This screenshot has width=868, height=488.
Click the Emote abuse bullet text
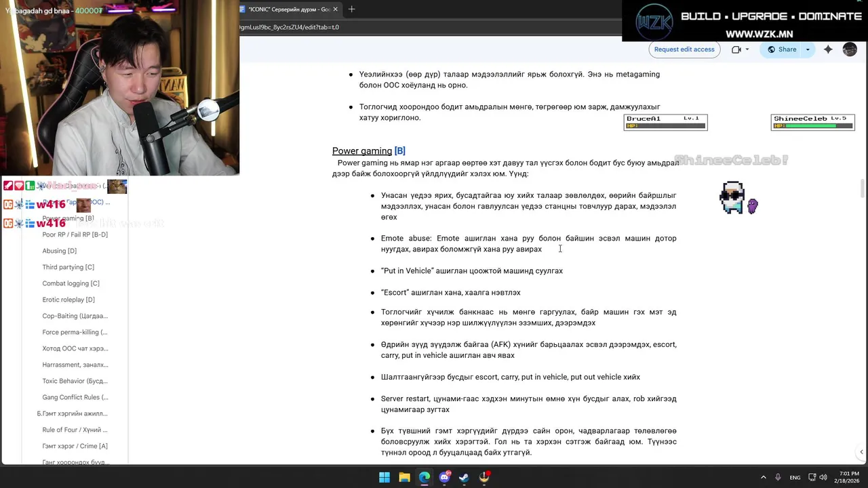(x=529, y=244)
